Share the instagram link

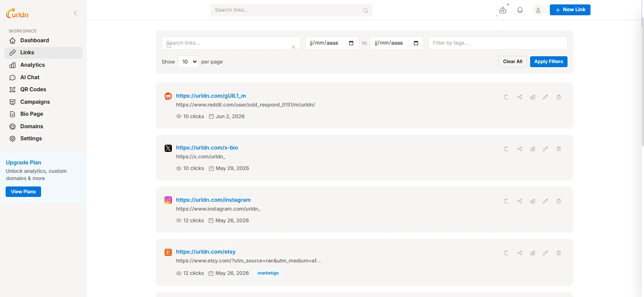tap(520, 201)
